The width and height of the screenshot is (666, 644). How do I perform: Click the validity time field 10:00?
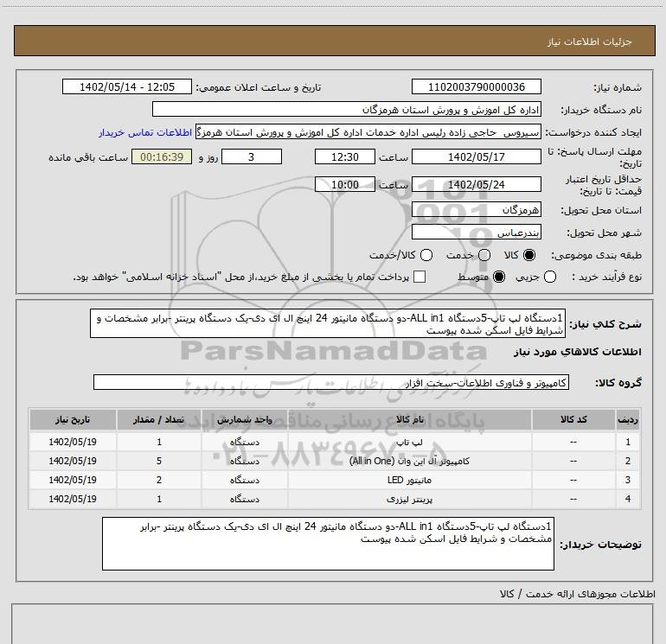click(x=345, y=185)
